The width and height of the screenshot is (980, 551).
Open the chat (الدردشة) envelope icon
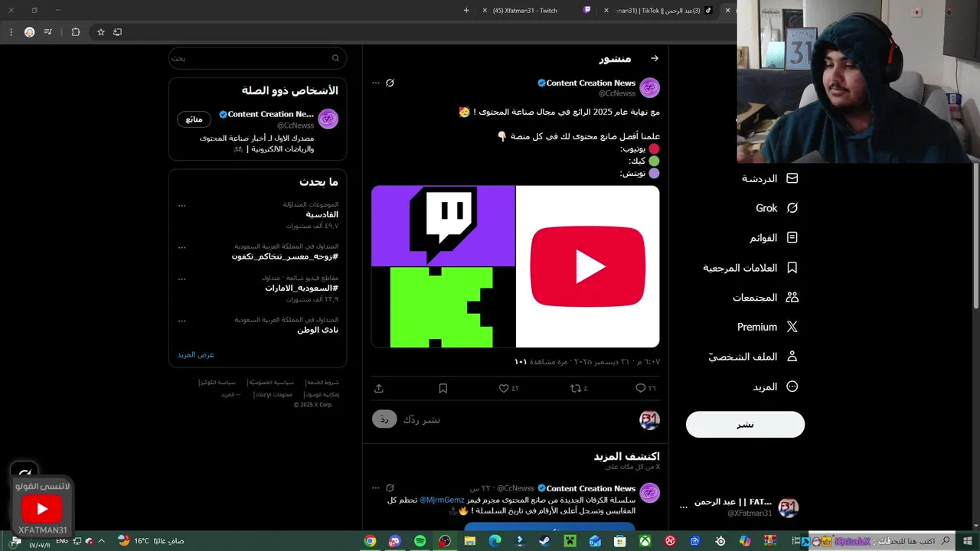pos(792,178)
